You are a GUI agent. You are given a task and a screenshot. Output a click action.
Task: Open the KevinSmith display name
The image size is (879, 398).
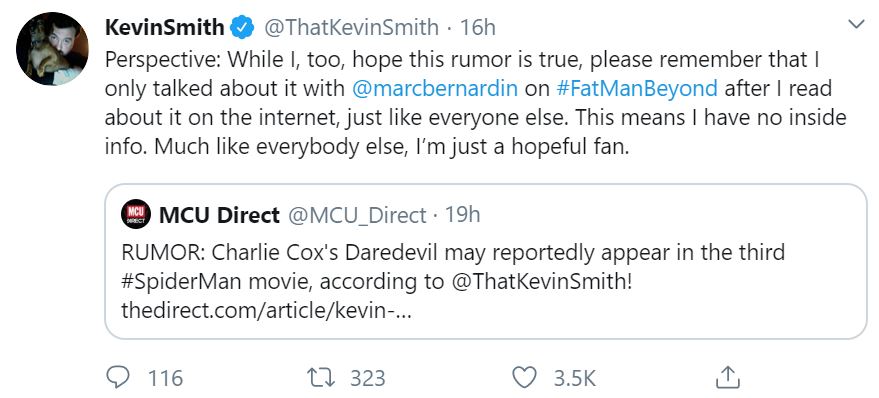click(165, 27)
